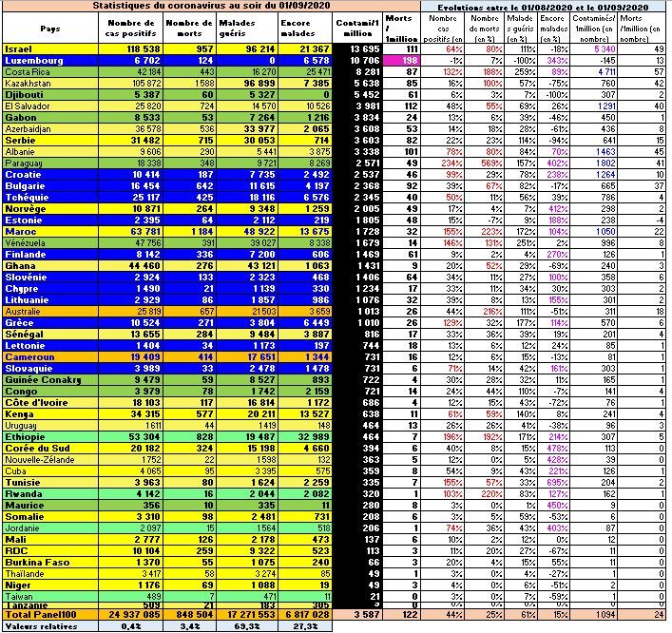Image resolution: width=672 pixels, height=633 pixels.
Task: Click the Uruguay country cell
Action: [x=50, y=426]
